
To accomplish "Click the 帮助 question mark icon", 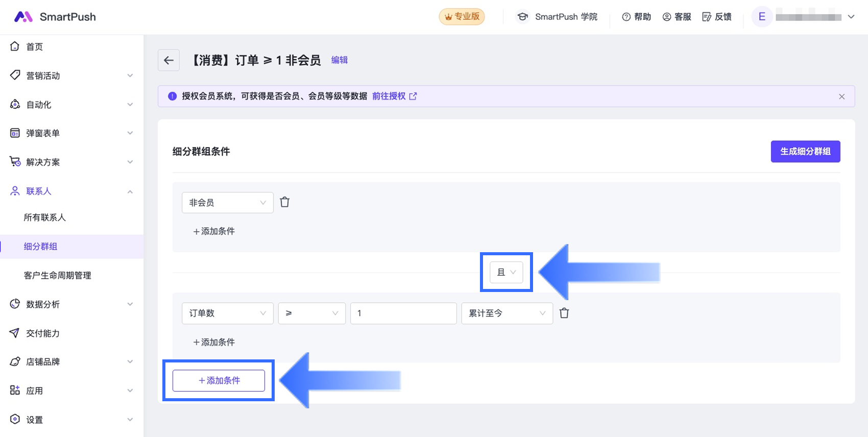I will 626,17.
